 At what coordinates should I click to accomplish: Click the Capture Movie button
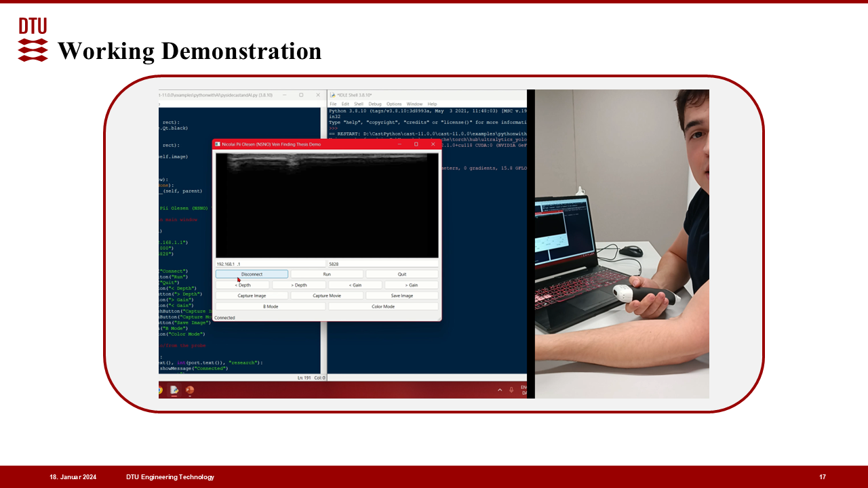tap(327, 296)
